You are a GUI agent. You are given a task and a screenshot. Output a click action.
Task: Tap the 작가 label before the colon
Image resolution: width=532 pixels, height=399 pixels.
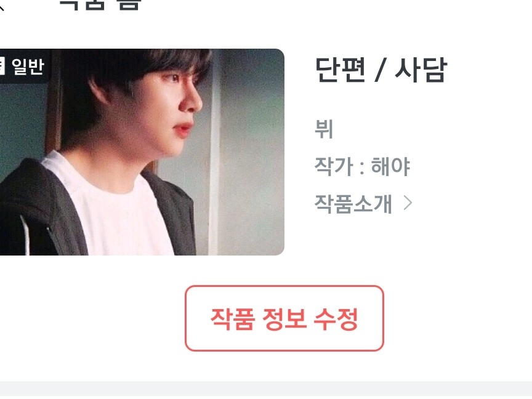pos(334,166)
